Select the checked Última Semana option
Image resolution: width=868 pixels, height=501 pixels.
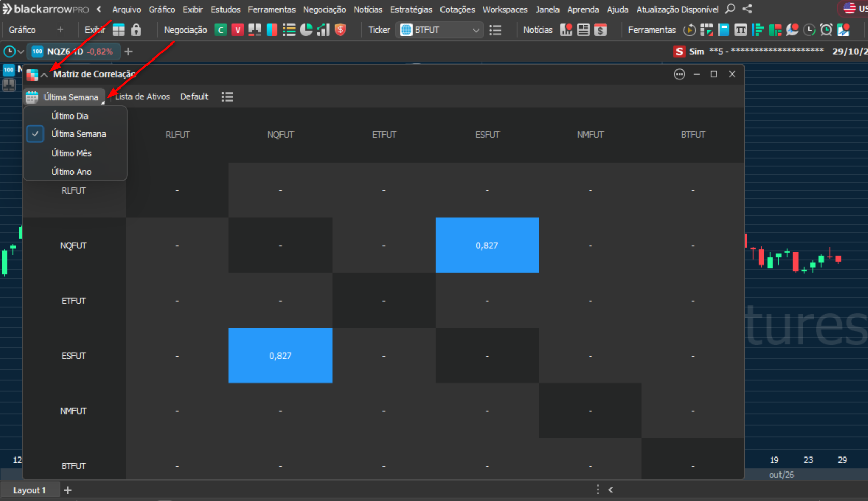76,134
